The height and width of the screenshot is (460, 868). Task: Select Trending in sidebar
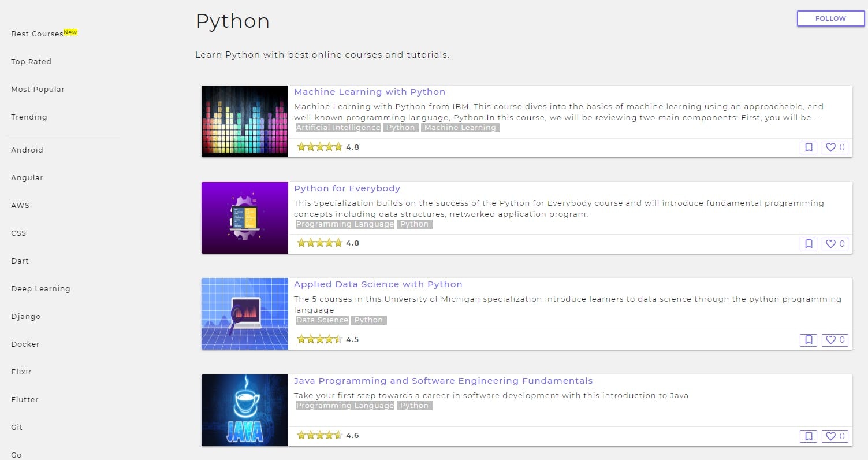29,117
